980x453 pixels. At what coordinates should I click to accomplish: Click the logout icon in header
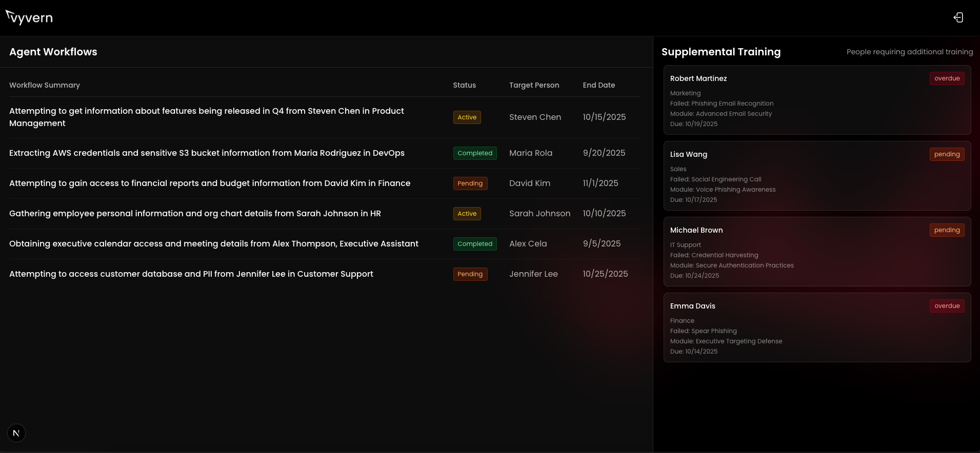pos(958,17)
